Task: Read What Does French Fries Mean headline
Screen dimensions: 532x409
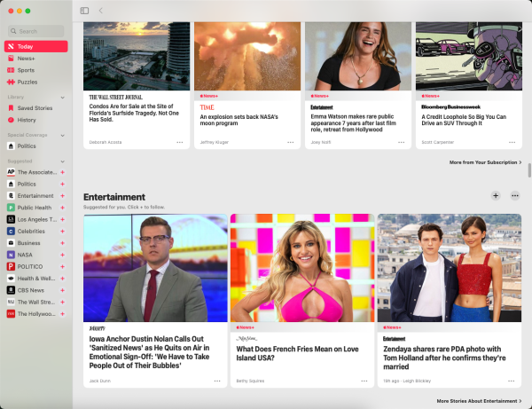Action: (x=297, y=354)
